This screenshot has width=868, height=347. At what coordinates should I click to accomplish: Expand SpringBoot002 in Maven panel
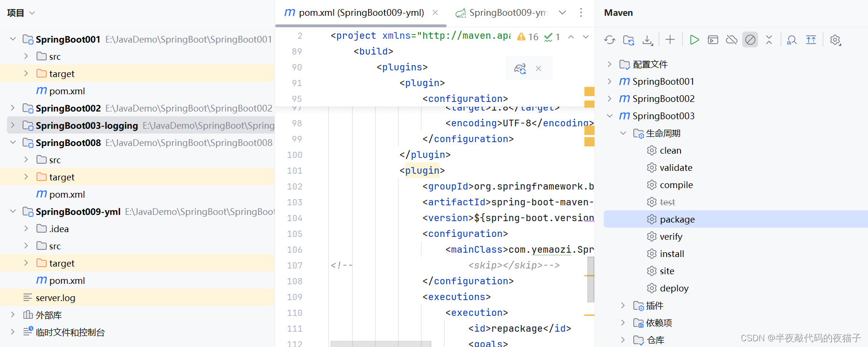click(609, 99)
